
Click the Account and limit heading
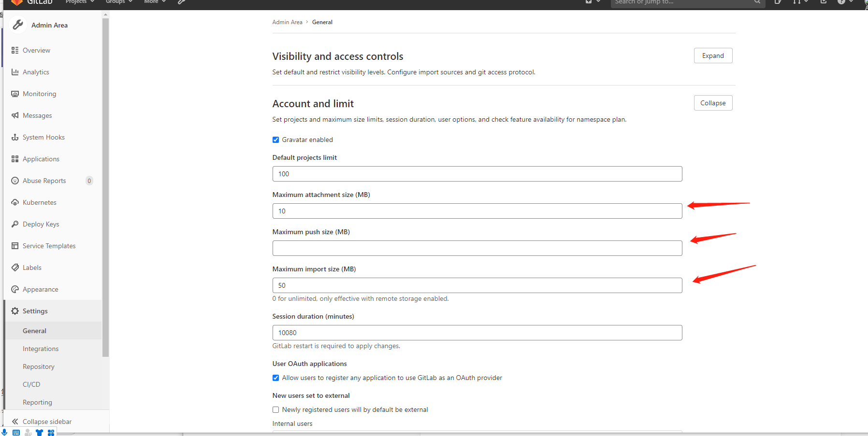313,104
